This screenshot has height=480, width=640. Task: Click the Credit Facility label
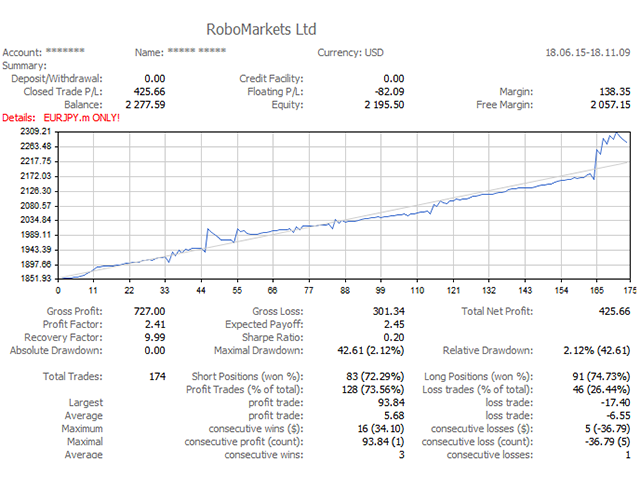pos(271,79)
